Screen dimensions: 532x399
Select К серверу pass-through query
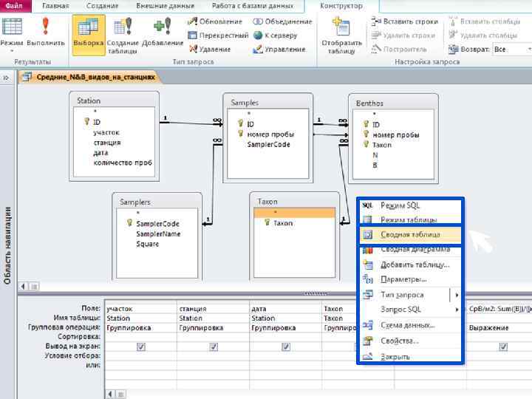click(275, 35)
